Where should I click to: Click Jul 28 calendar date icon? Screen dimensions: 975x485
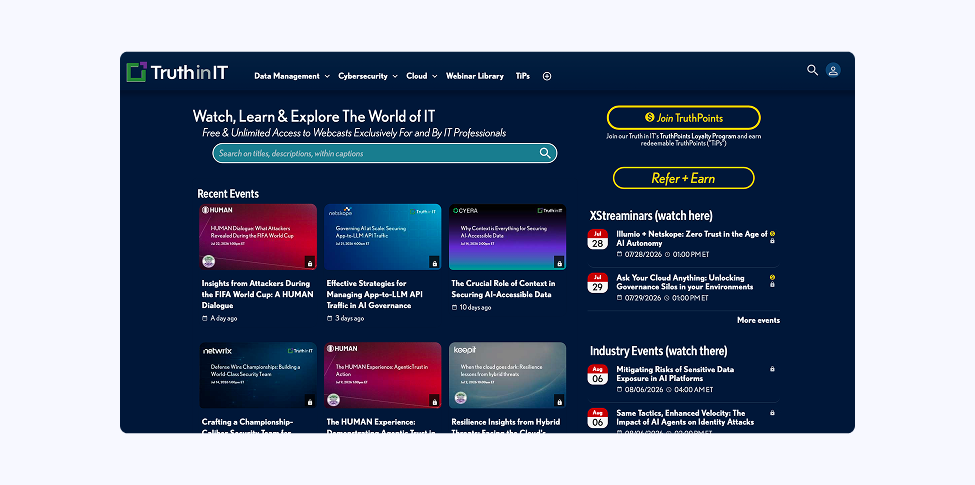(598, 239)
